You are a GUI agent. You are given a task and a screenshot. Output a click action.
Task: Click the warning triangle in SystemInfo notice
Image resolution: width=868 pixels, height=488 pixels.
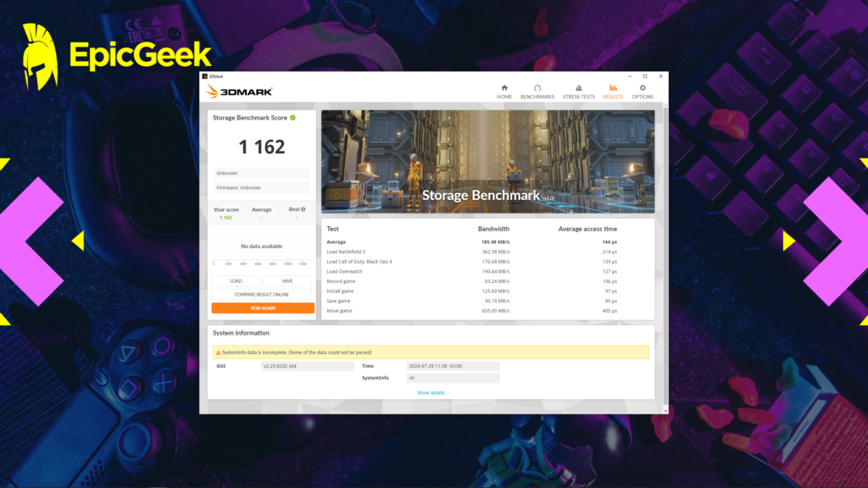click(220, 352)
